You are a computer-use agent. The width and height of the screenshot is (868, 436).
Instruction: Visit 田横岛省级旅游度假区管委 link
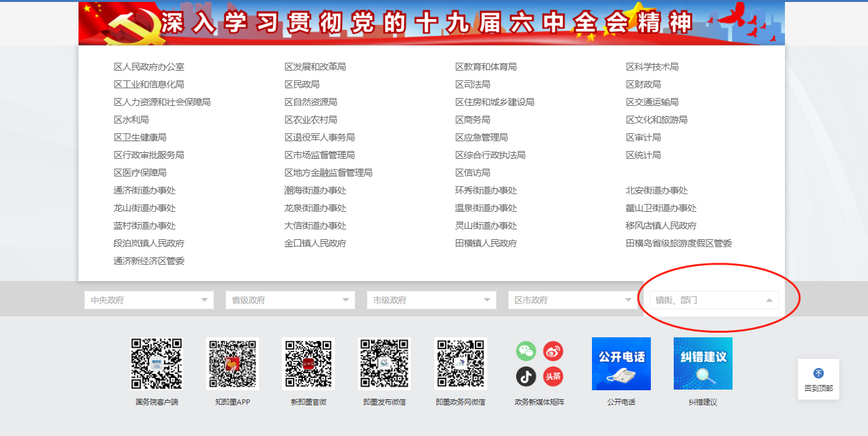(678, 243)
